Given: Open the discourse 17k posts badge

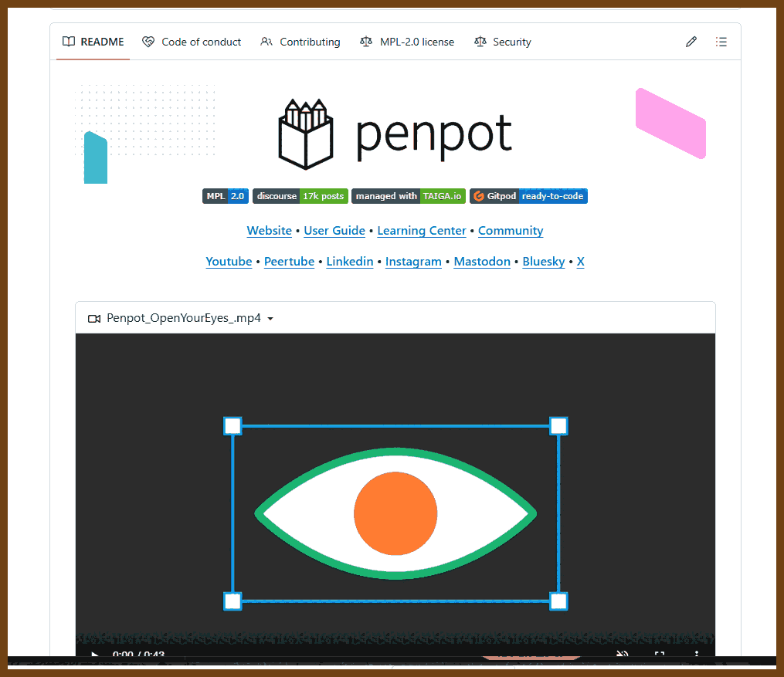Looking at the screenshot, I should (x=300, y=196).
